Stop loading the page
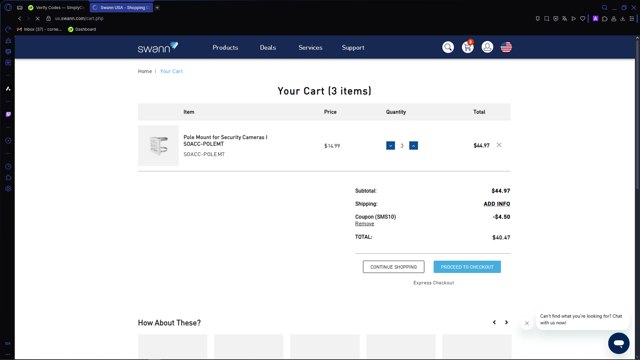The width and height of the screenshot is (640, 360). 37,18
